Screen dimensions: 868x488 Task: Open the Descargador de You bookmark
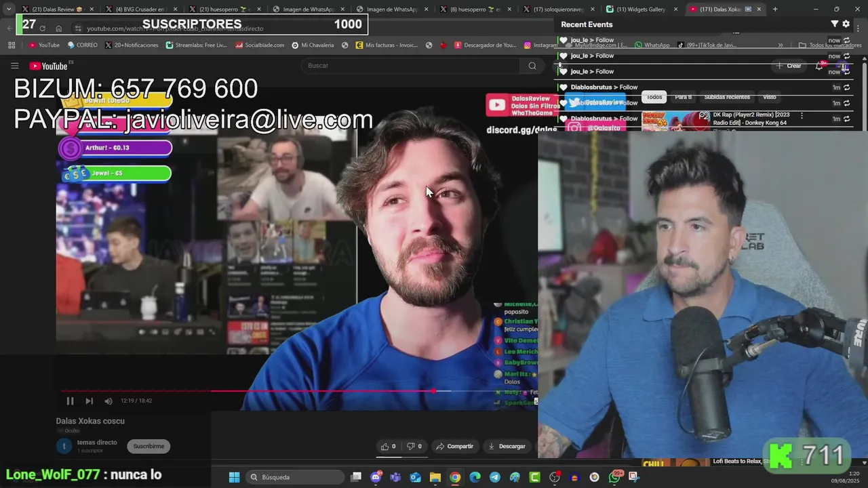tap(486, 45)
